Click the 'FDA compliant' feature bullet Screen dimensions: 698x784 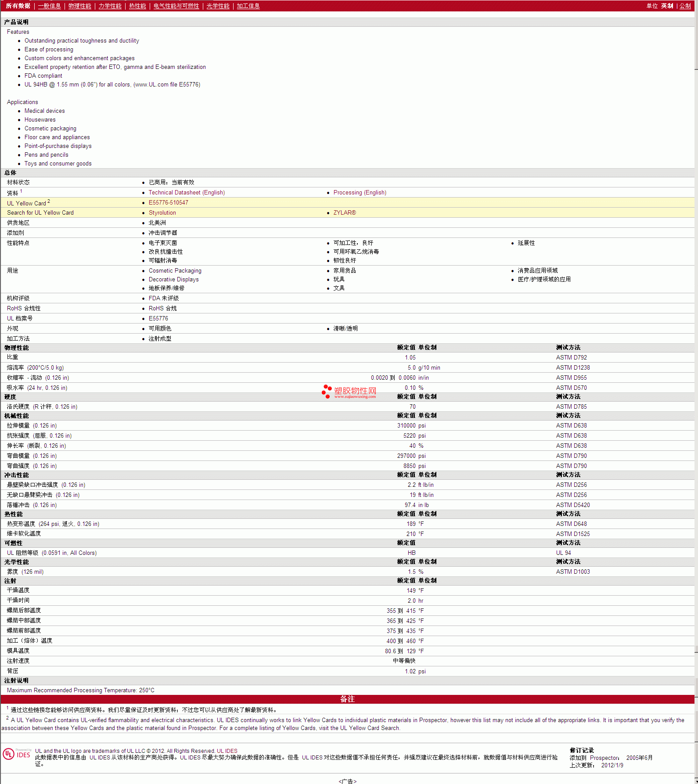point(43,76)
